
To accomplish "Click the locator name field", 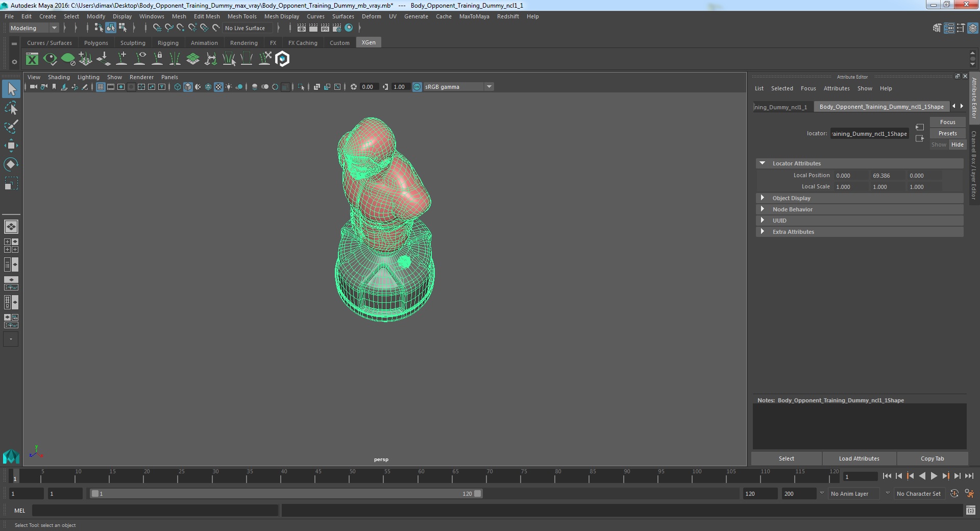I will coord(869,134).
